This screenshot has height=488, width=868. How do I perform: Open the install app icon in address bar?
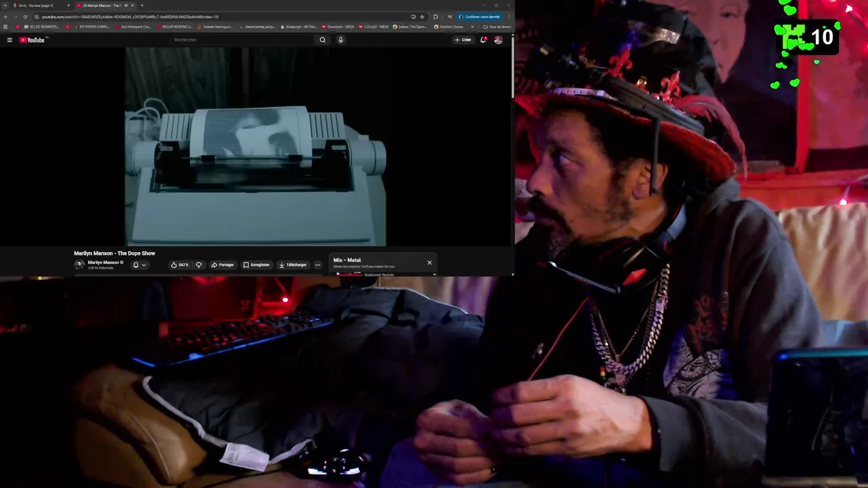[x=413, y=17]
